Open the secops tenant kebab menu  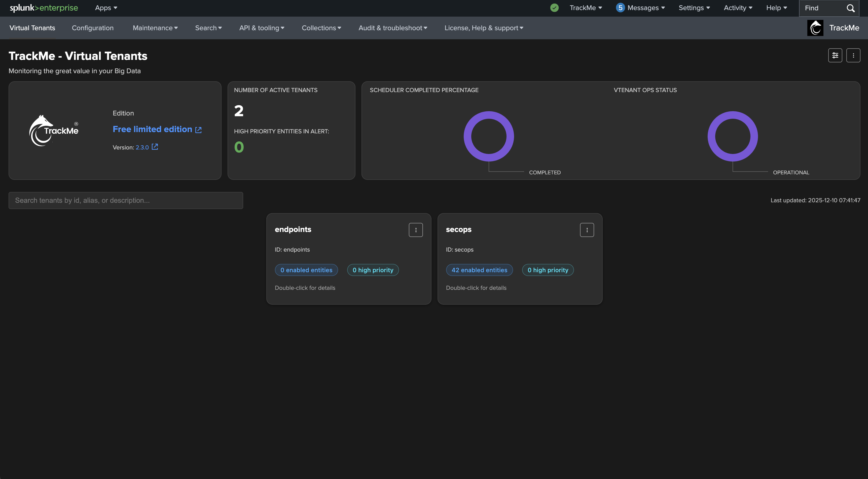click(587, 230)
